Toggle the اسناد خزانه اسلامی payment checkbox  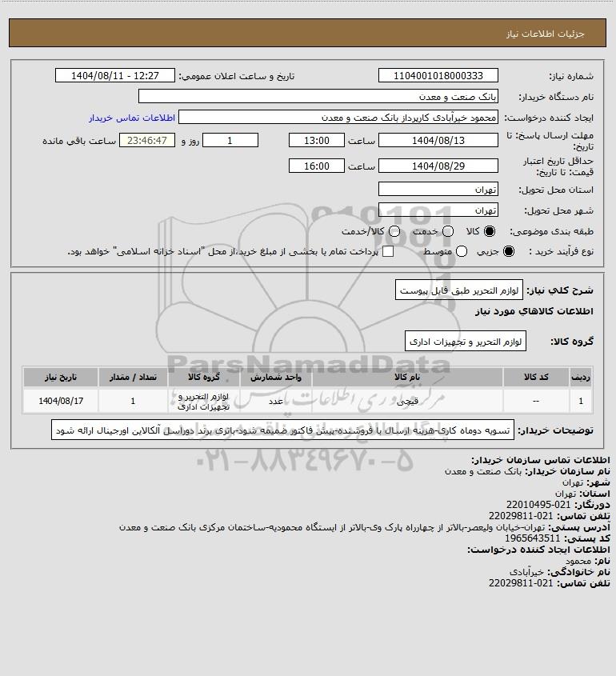[388, 251]
